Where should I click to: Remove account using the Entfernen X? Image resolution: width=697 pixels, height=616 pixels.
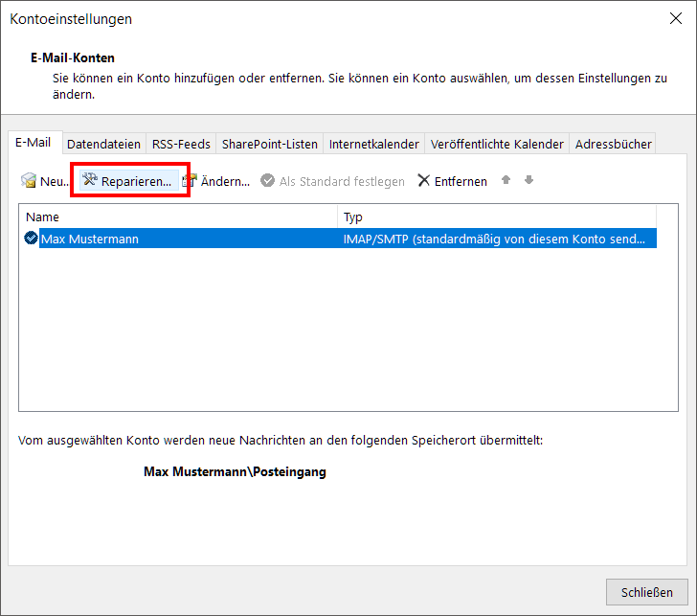(x=424, y=181)
